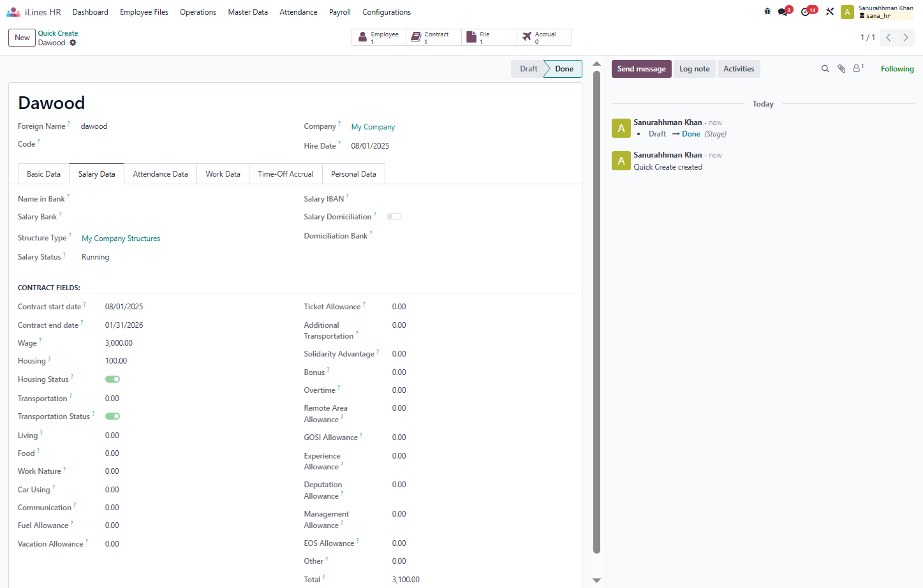Click avatar on the Quick Create created message

621,161
